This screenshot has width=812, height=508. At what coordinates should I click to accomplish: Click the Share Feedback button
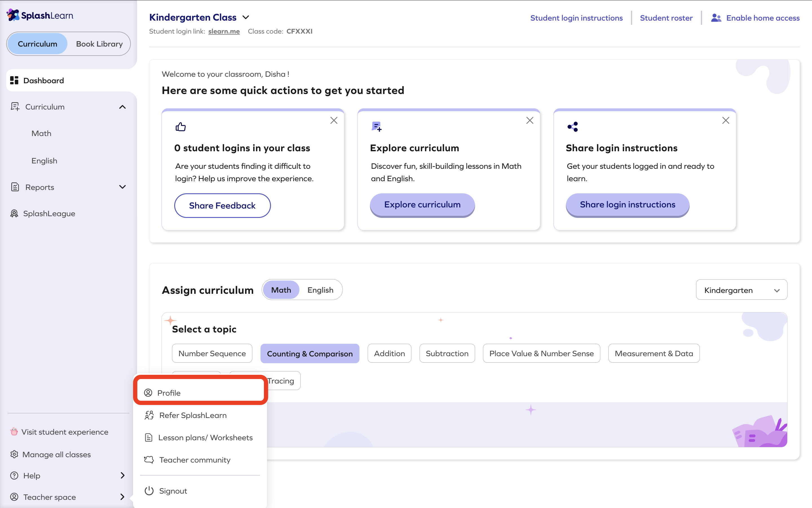222,206
